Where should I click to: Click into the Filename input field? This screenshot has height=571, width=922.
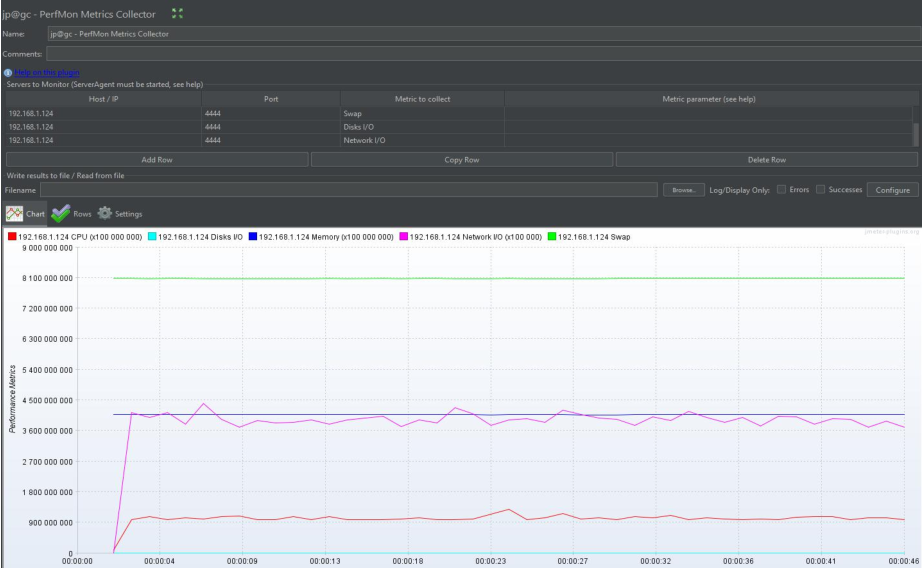click(x=349, y=190)
